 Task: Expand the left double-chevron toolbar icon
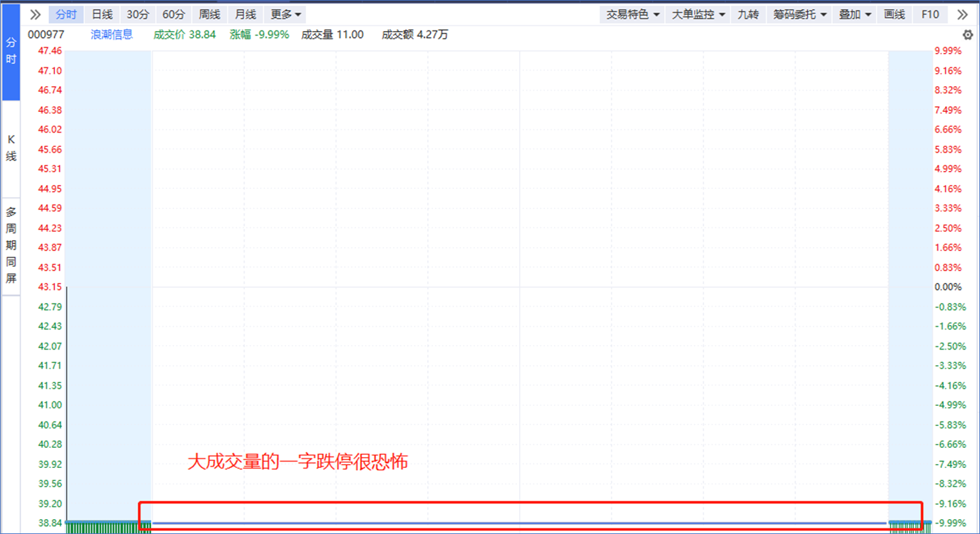(35, 14)
